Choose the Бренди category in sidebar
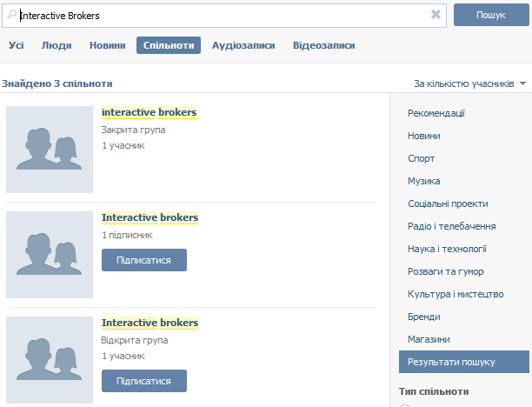532x407 pixels. tap(423, 317)
